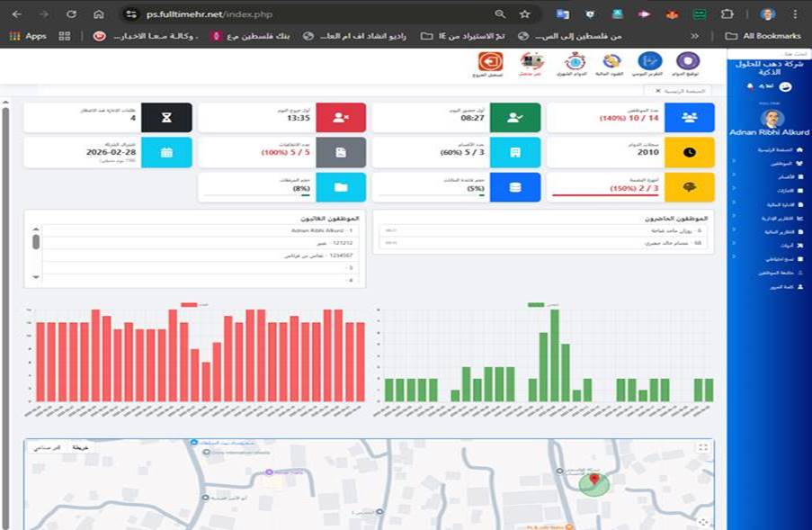
Task: Toggle the green legend on attendance chart
Action: tap(536, 305)
